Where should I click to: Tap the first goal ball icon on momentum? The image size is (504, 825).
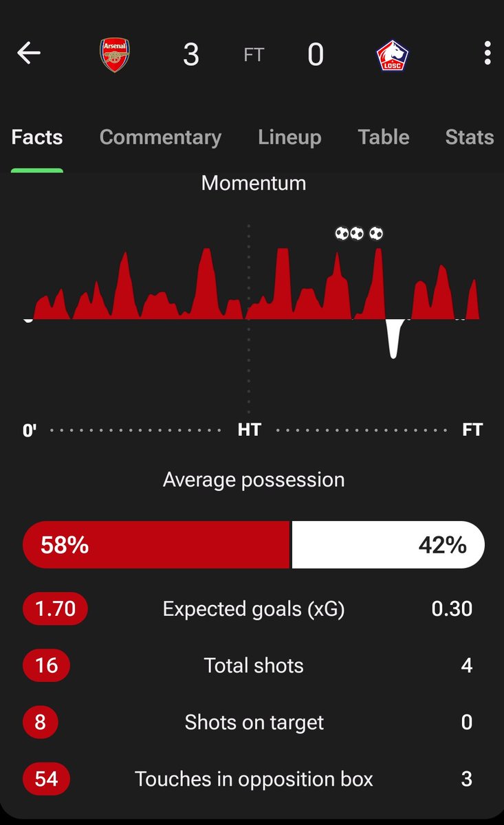[x=342, y=234]
